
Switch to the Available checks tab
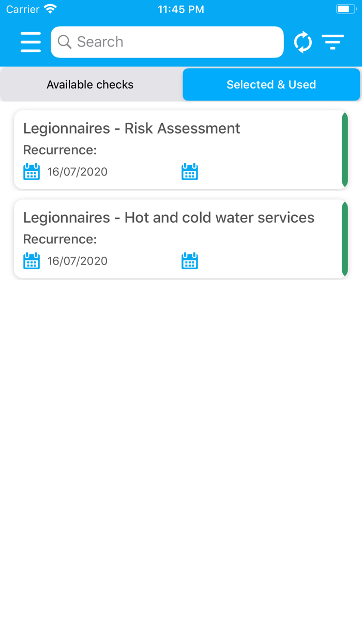click(x=90, y=84)
